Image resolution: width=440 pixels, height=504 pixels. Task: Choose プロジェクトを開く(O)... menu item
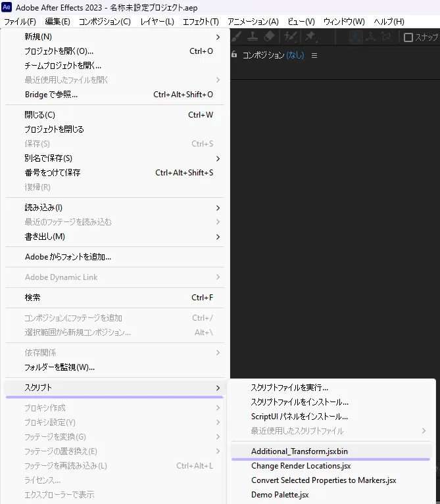click(115, 51)
